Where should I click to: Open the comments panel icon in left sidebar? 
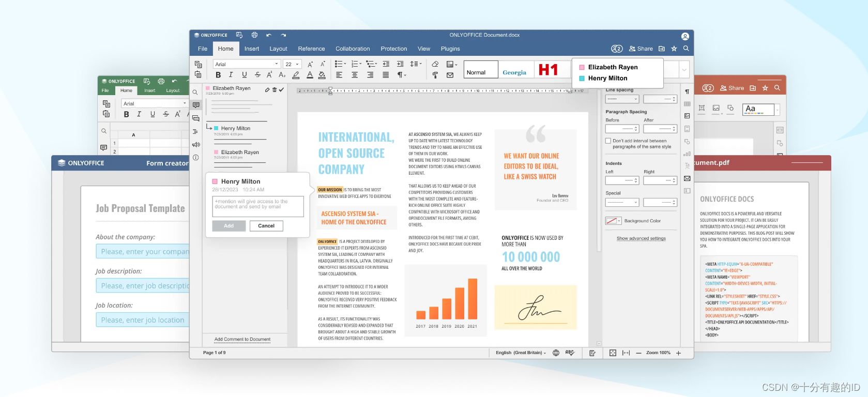[196, 105]
